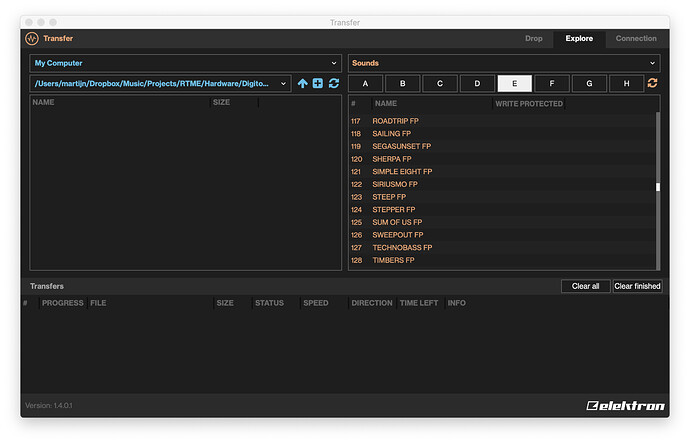This screenshot has width=690, height=442.
Task: Select sound bank G
Action: pyautogui.click(x=589, y=83)
